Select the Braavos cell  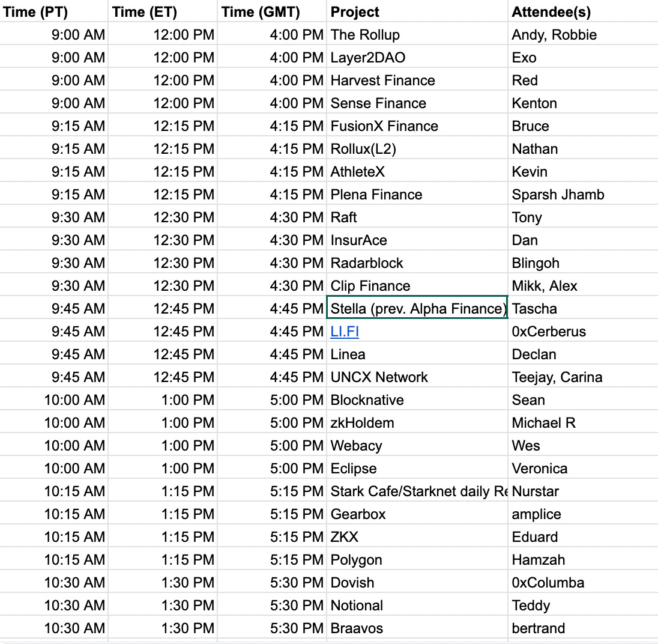tap(417, 628)
